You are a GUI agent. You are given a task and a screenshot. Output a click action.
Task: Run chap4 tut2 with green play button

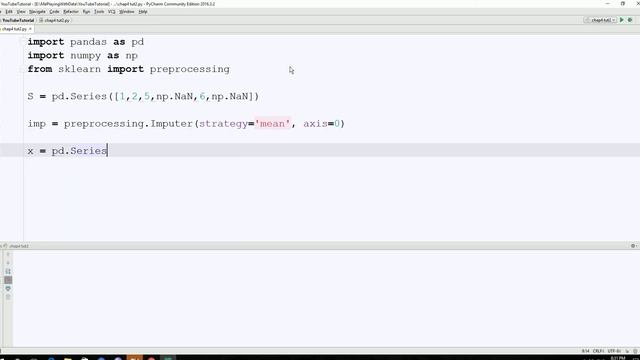(x=622, y=20)
